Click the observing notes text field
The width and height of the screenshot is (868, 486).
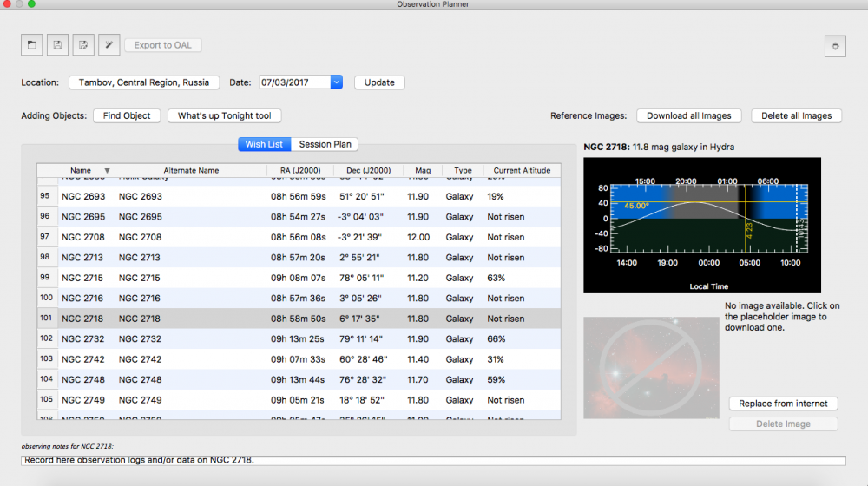click(433, 461)
